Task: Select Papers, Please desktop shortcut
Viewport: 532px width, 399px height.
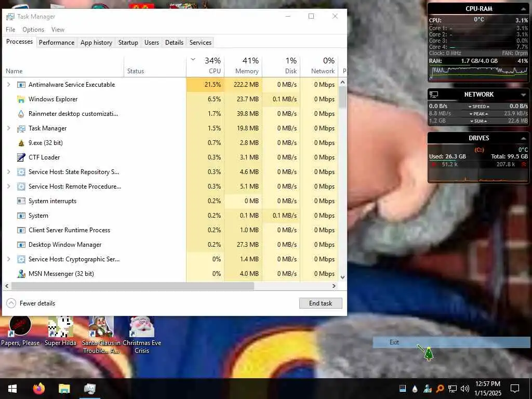Action: 20,331
